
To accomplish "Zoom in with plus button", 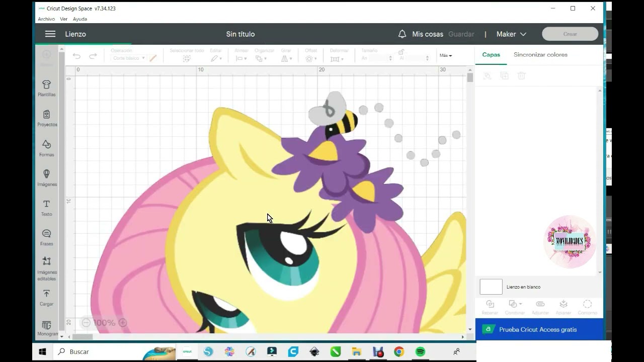I will (123, 323).
